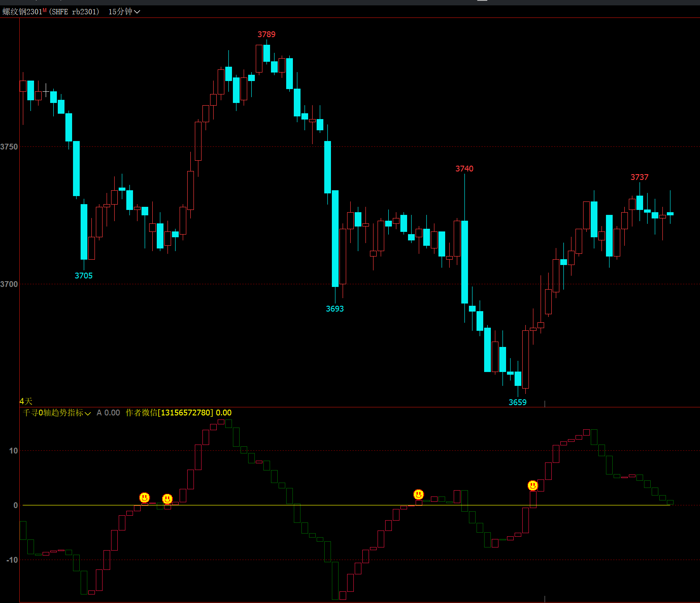Click the indicator axis value -10
700x603 pixels.
pos(12,560)
